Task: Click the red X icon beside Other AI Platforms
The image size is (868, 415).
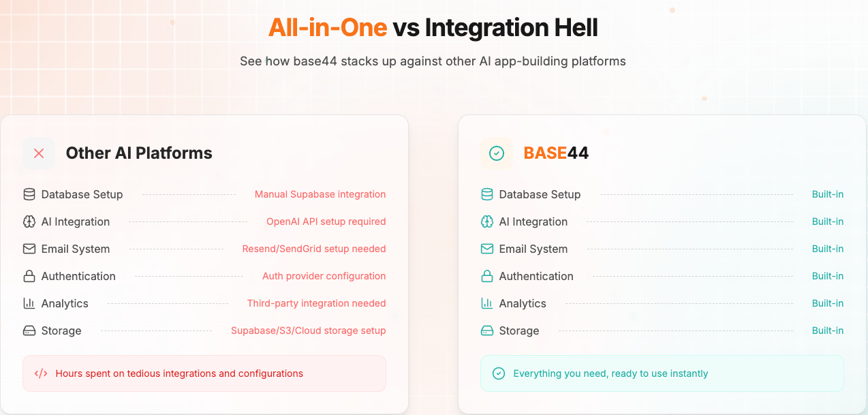Action: click(39, 153)
